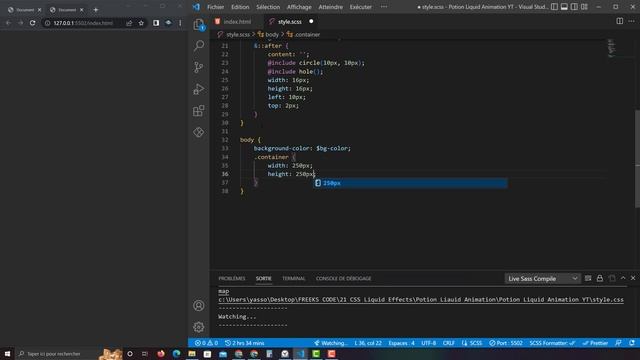This screenshot has height=360, width=640.
Task: Click the editor's vertical scrollbar
Action: tap(637, 158)
